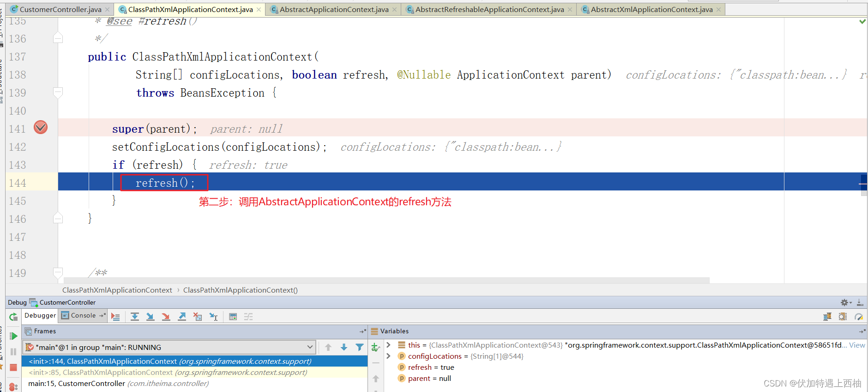Force step into method
The height and width of the screenshot is (392, 868).
(166, 317)
